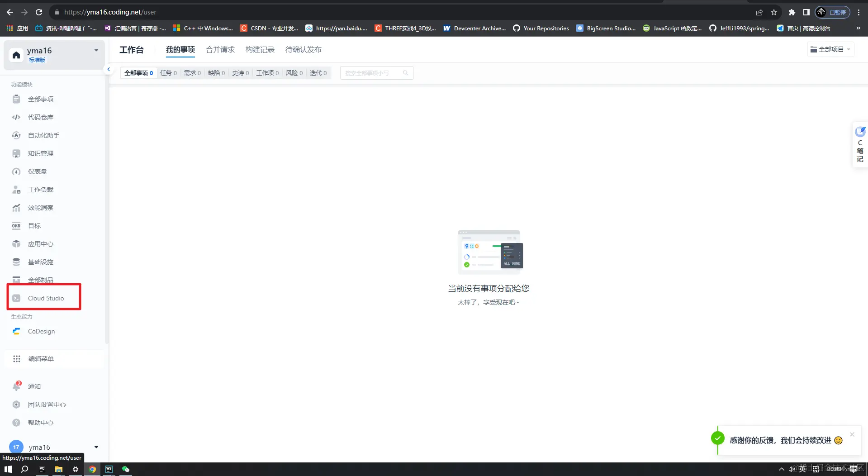The image size is (868, 476).
Task: Open the 通知 notifications panel
Action: click(34, 386)
